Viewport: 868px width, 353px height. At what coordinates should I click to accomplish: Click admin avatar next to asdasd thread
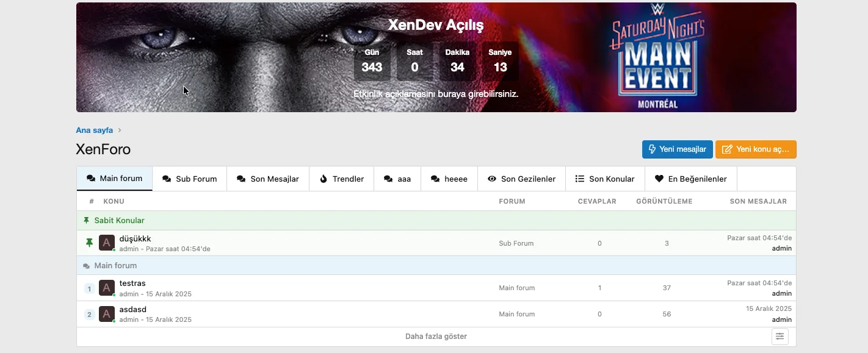click(x=107, y=314)
